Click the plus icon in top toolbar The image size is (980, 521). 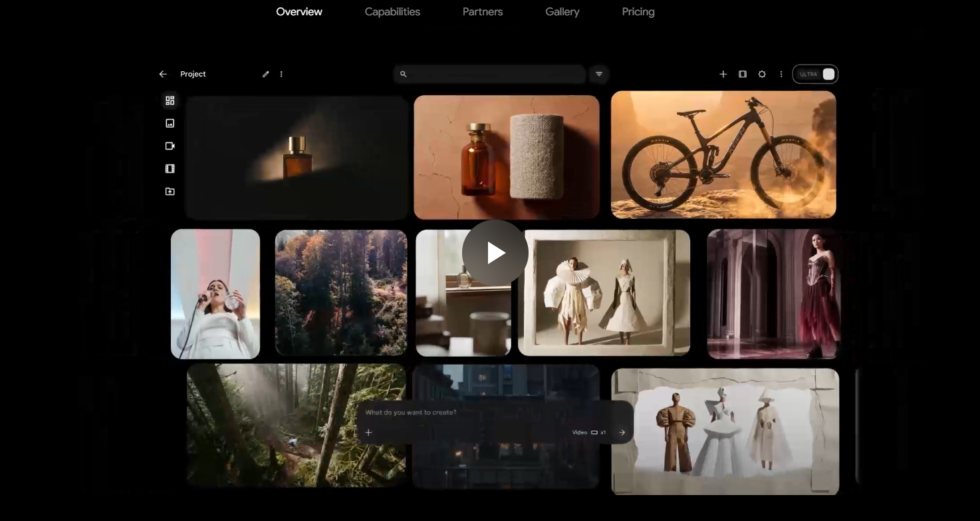[x=723, y=75]
